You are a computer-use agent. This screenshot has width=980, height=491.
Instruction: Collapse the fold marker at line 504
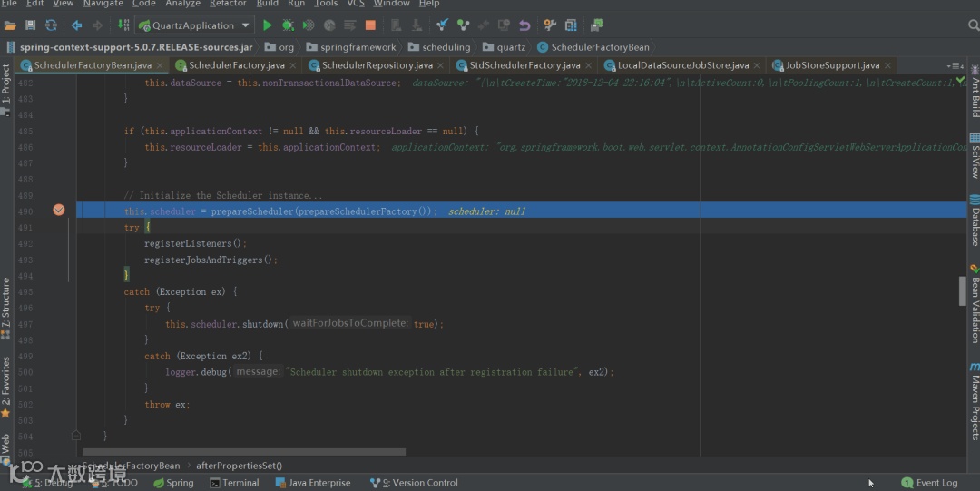(76, 436)
